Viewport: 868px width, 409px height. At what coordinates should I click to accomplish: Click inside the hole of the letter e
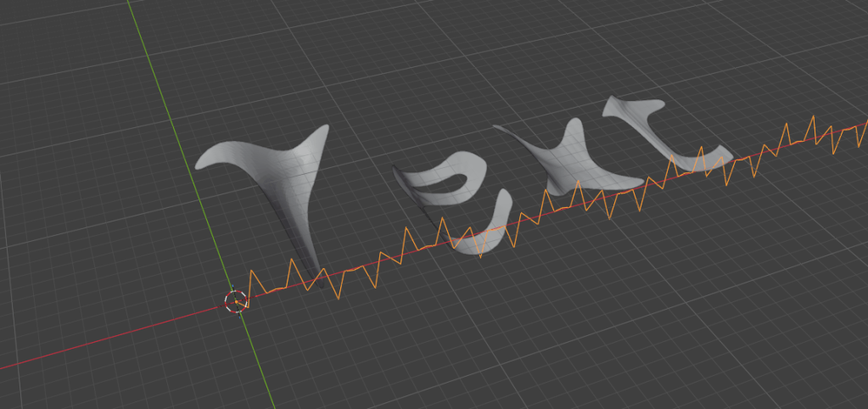pyautogui.click(x=450, y=182)
